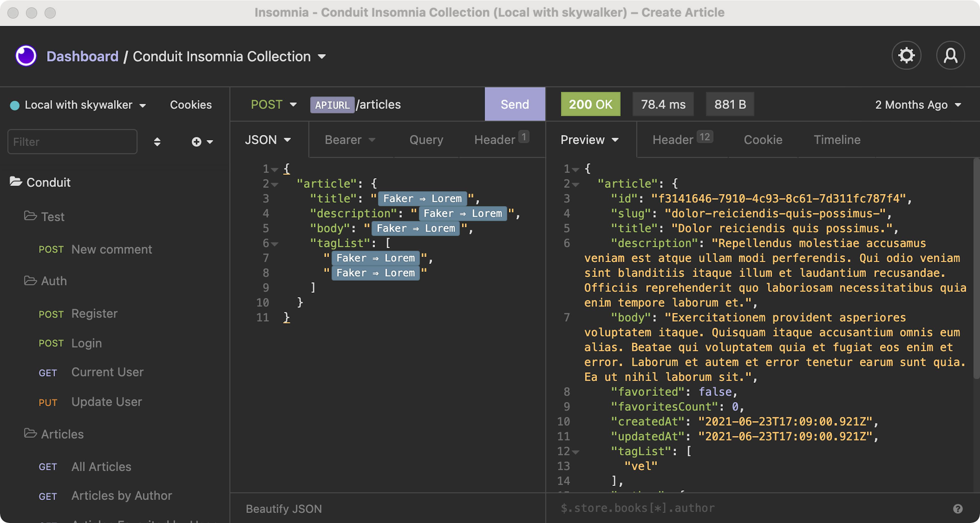Click the APIURL environment variable tag
980x523 pixels.
[332, 104]
